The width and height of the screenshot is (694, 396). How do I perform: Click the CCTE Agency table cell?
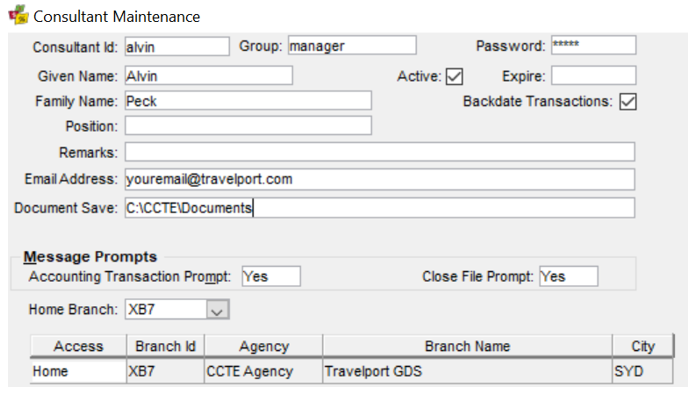click(264, 371)
